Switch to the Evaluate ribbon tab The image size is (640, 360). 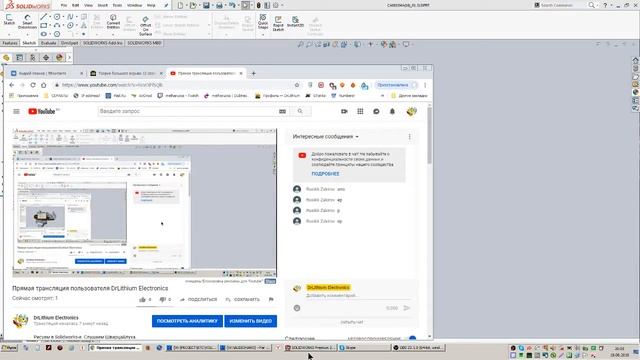click(49, 43)
